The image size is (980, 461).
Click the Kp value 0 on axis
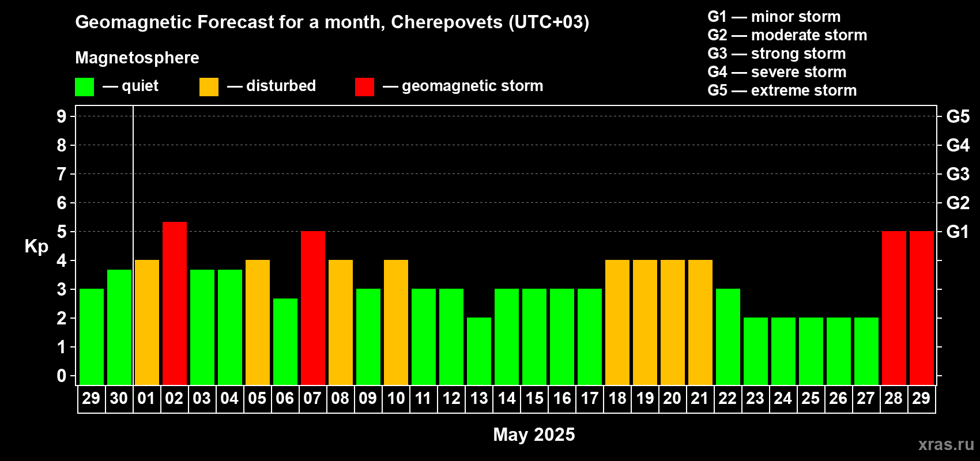(62, 376)
